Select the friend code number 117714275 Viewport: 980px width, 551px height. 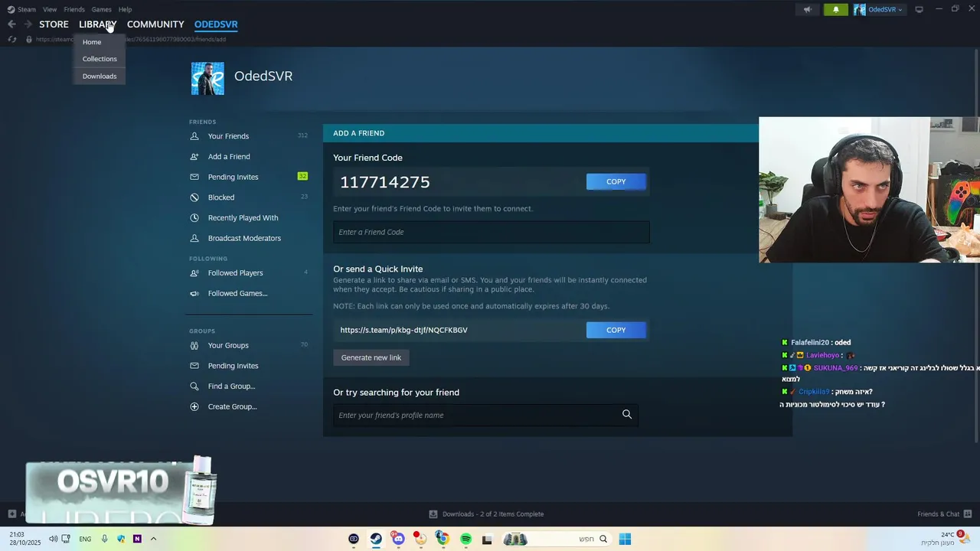385,182
